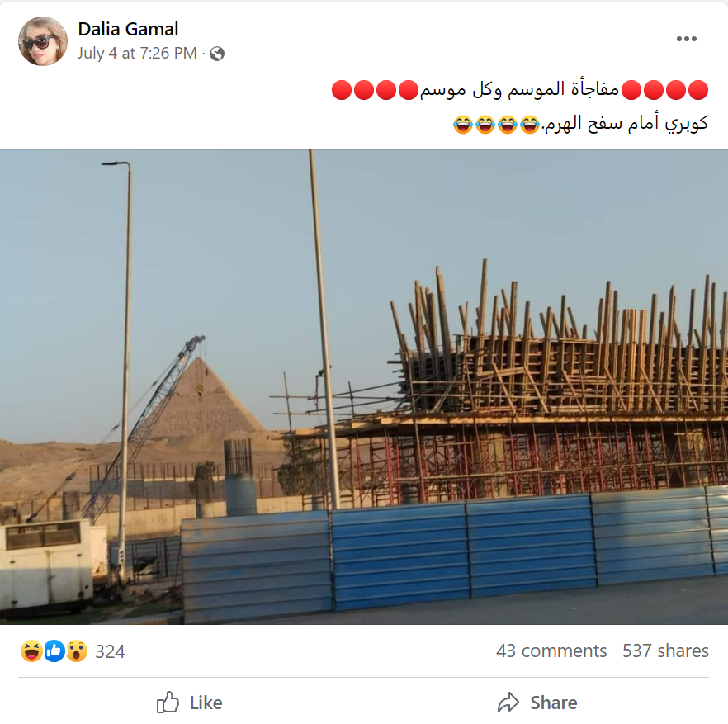Screen dimensions: 728x724
Task: Open Dalia Gamal's profile name link
Action: 128,29
